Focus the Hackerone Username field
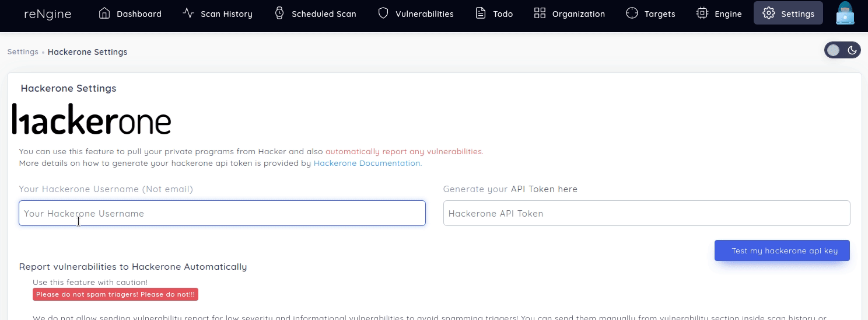Screen dimensions: 868x320 pos(222,213)
